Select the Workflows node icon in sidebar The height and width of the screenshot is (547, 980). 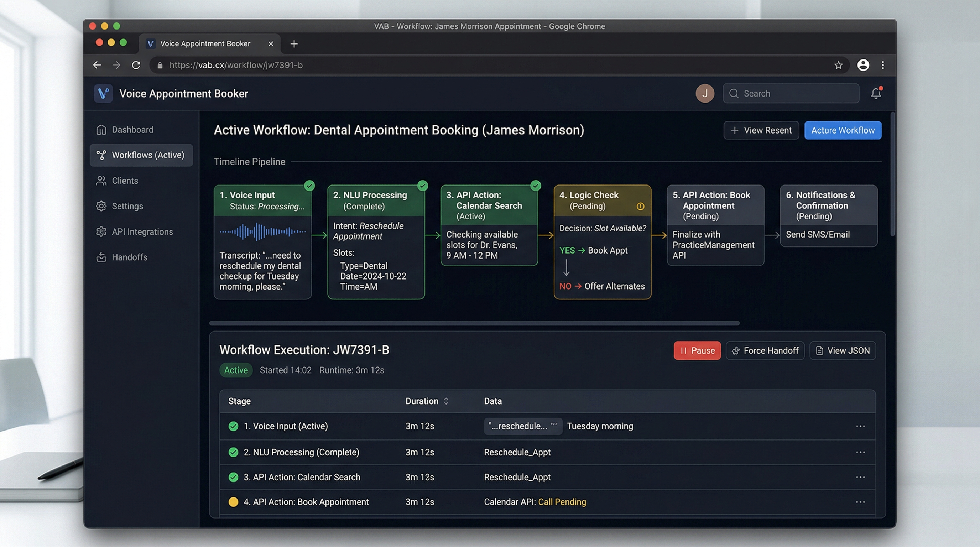point(101,155)
